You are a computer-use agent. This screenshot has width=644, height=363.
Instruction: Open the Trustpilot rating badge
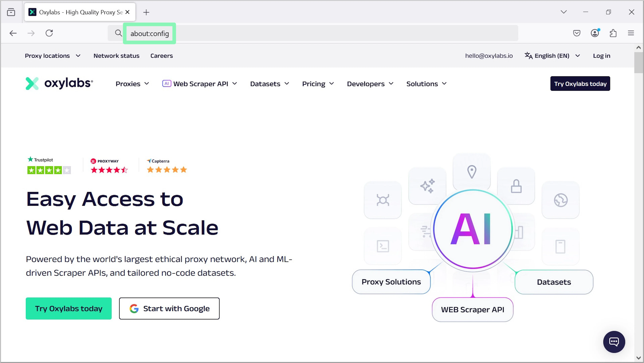click(x=49, y=165)
